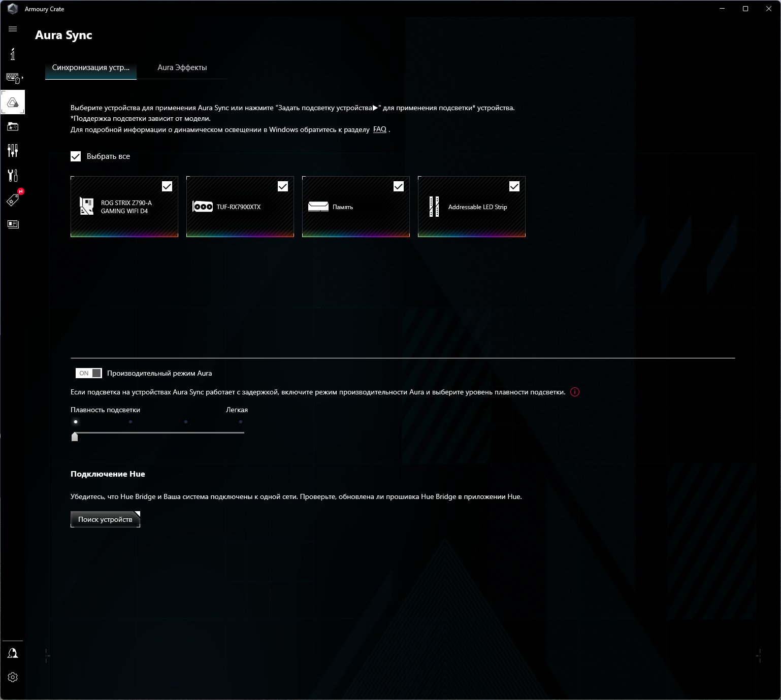Click the 'Подключение Hue' heading
The image size is (781, 700).
[108, 474]
